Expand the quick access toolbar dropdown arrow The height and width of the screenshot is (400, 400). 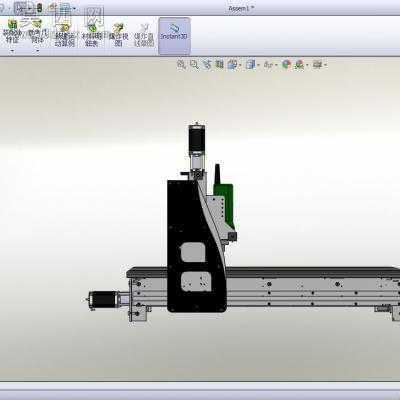click(x=74, y=8)
